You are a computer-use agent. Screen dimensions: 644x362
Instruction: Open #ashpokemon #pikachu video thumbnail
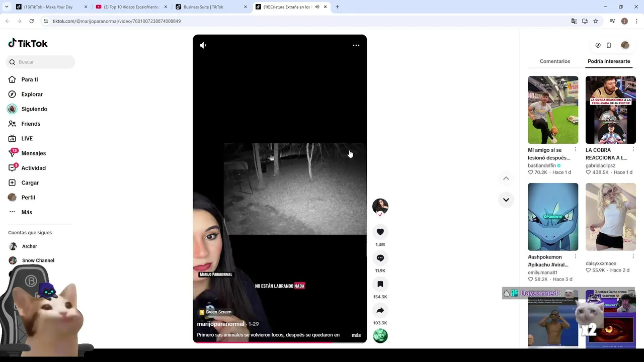[x=553, y=217]
